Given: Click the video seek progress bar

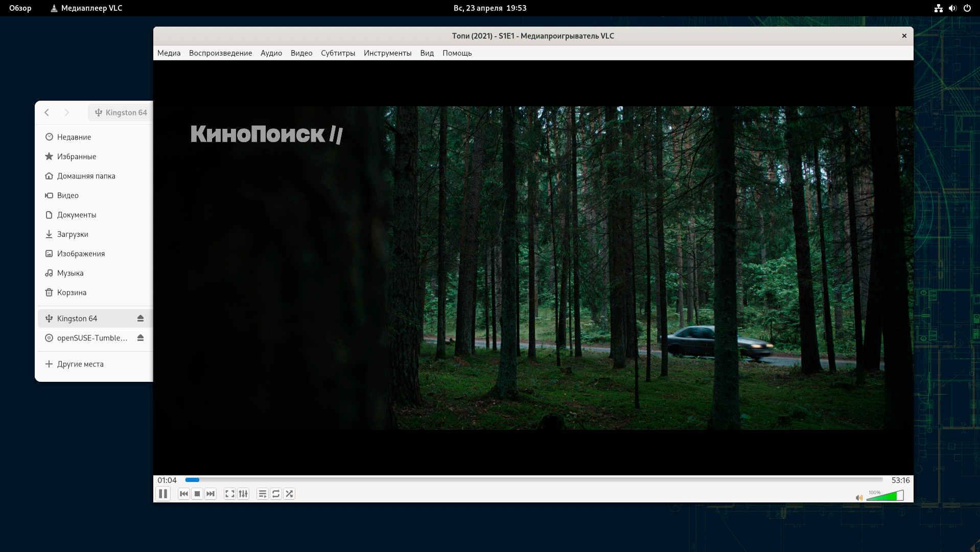Looking at the screenshot, I should point(534,480).
